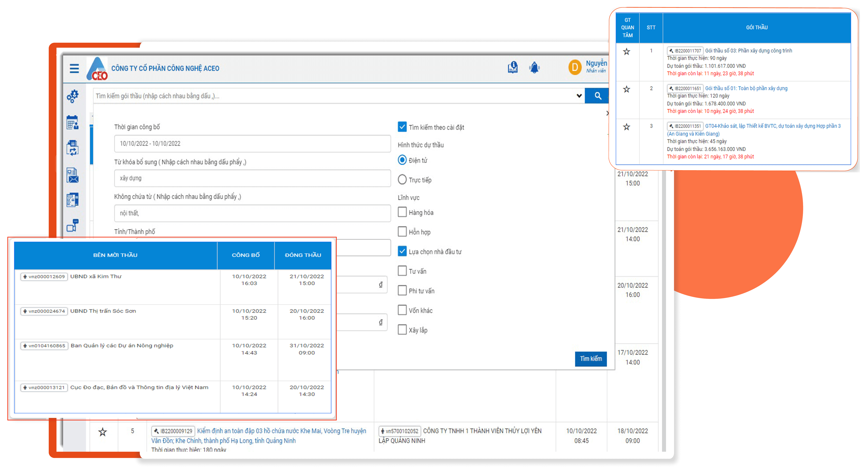Viewport: 868px width, 476px height.
Task: Click the GT QUAN TÂM column header
Action: click(x=627, y=28)
